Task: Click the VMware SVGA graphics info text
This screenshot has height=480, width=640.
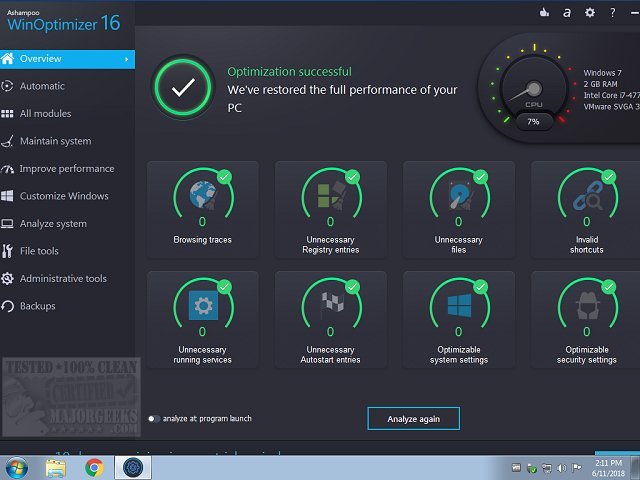Action: pos(611,107)
